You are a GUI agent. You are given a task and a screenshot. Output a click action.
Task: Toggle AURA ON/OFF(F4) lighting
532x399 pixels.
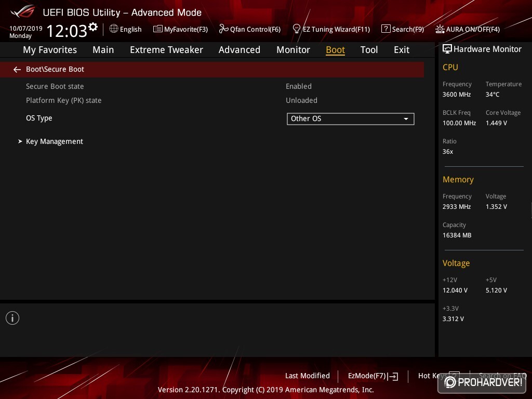468,29
